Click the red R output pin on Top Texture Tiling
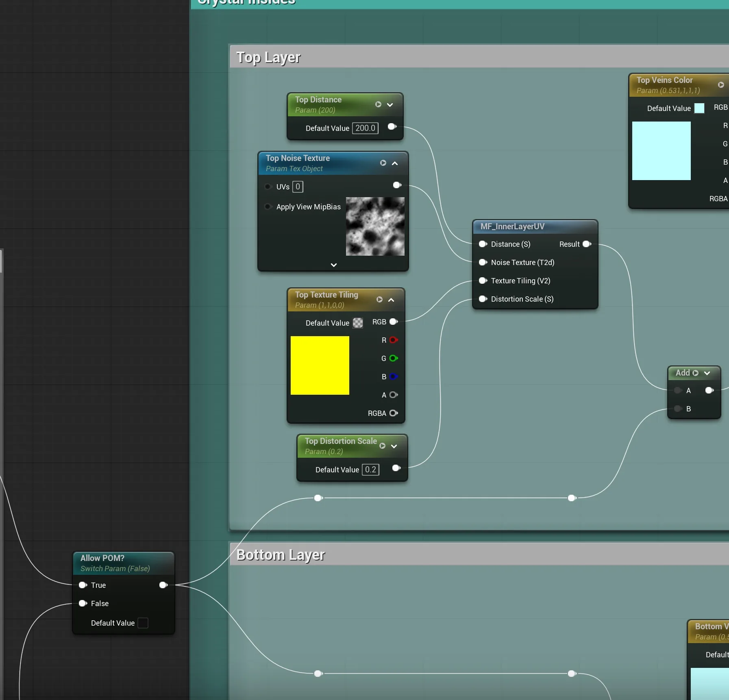Image resolution: width=729 pixels, height=700 pixels. point(394,340)
